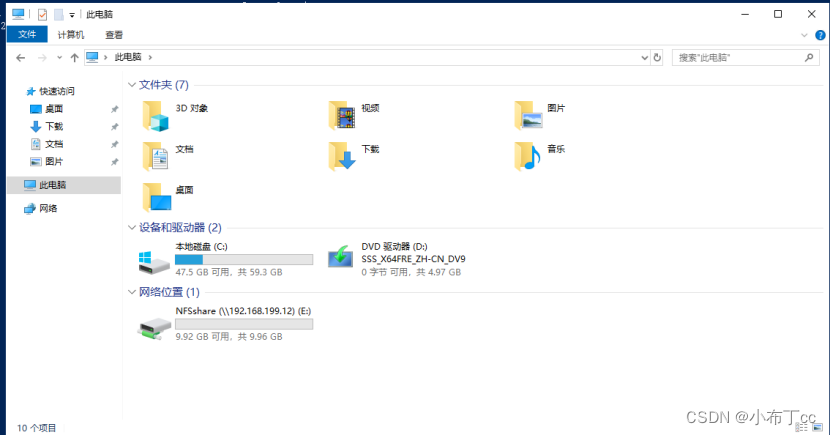This screenshot has width=831, height=435.
Task: Click chevron after 此电脑 in address bar
Action: [151, 57]
